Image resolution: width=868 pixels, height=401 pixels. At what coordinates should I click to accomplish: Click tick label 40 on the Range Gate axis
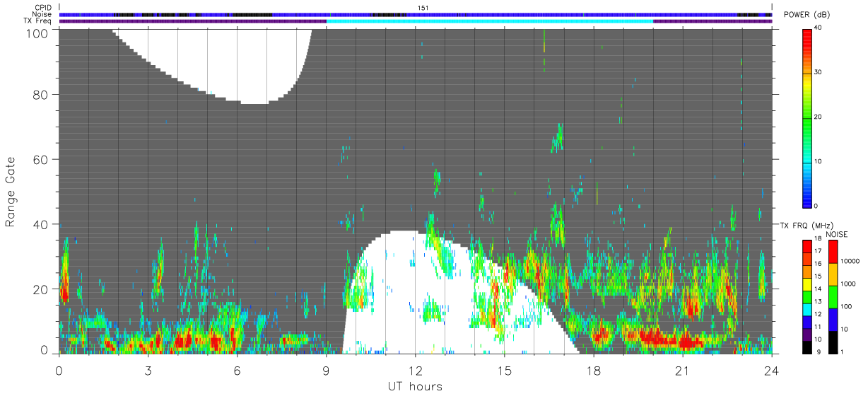tap(40, 225)
